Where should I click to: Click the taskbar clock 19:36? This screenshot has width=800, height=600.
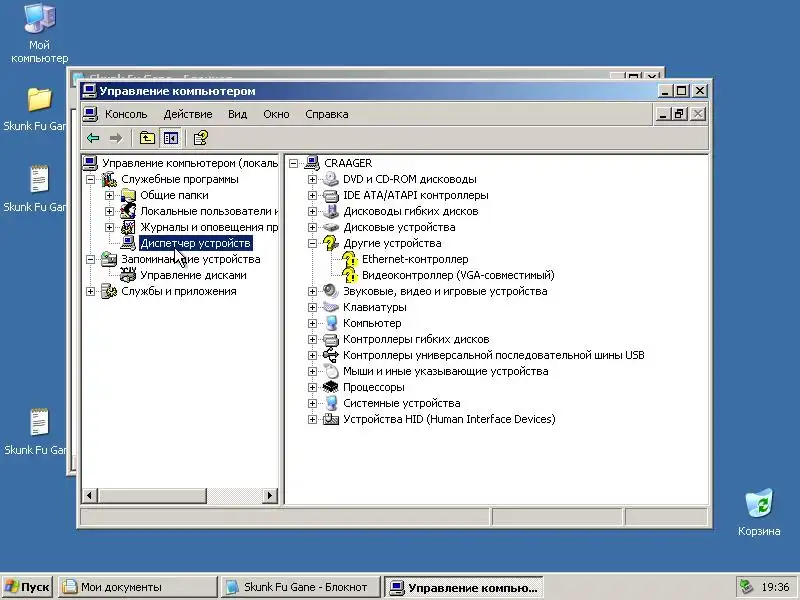pos(776,587)
